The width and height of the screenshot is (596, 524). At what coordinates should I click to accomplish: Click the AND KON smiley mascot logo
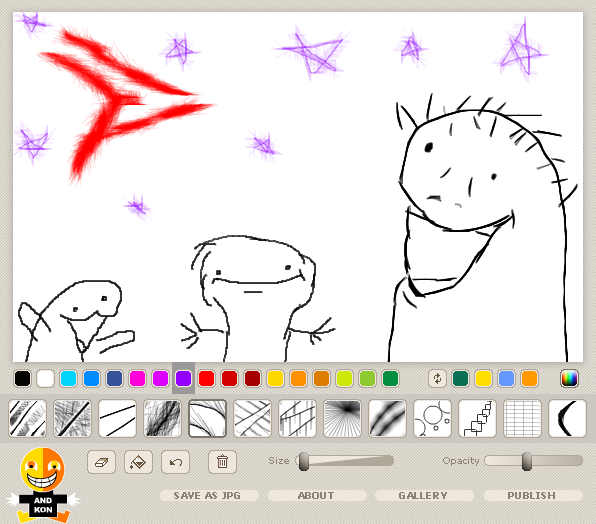tap(43, 485)
